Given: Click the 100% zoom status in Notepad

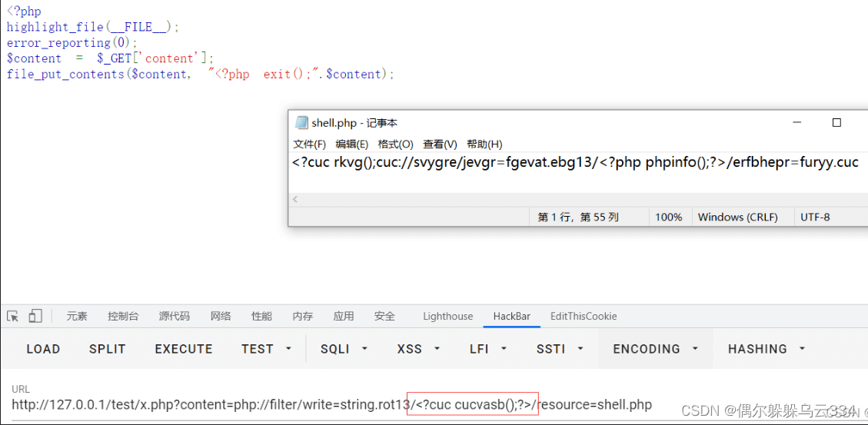Looking at the screenshot, I should point(669,217).
